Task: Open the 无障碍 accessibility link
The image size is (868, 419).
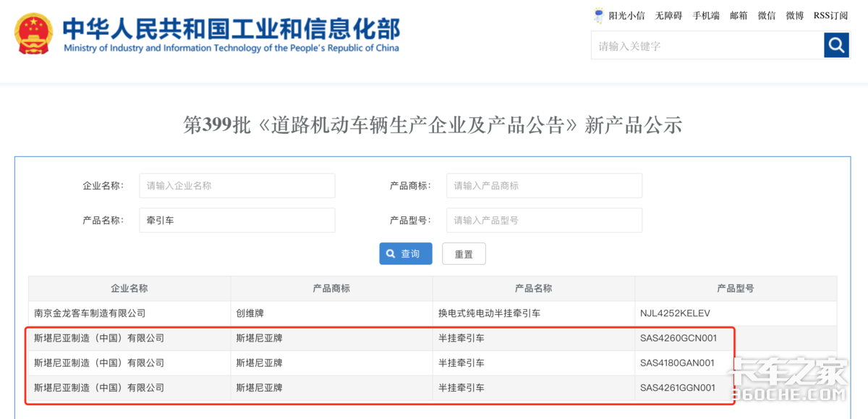Action: 668,16
